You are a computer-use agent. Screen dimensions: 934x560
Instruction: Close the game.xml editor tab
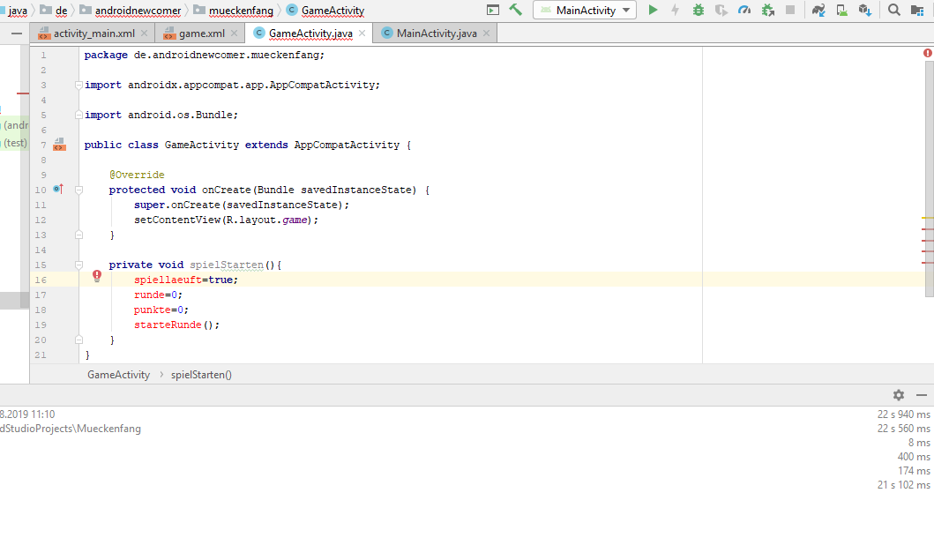point(235,34)
